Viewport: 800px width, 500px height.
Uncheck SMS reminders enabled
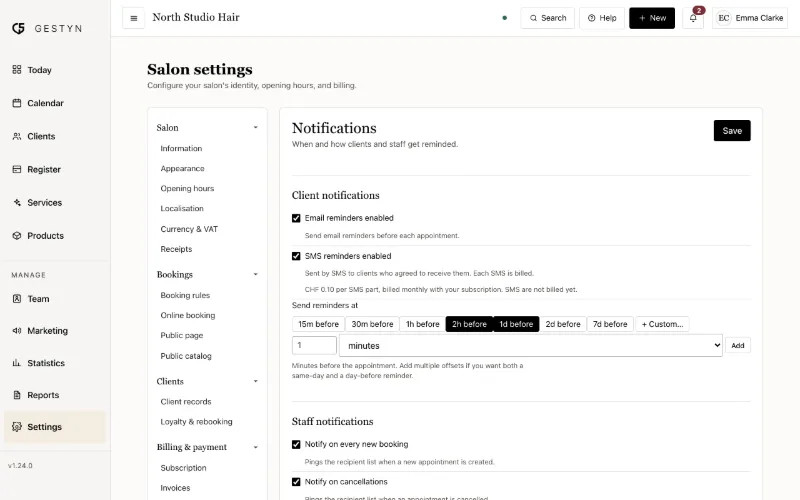click(296, 256)
